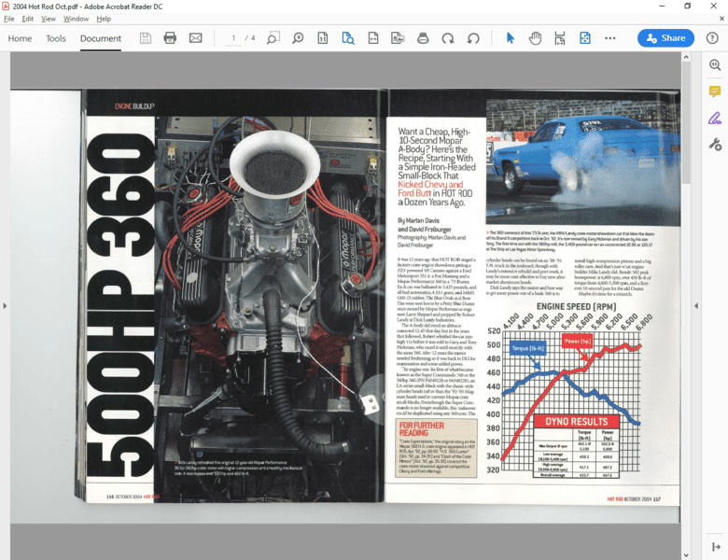The height and width of the screenshot is (560, 728).
Task: Open the three-dots more tools menu
Action: [610, 38]
